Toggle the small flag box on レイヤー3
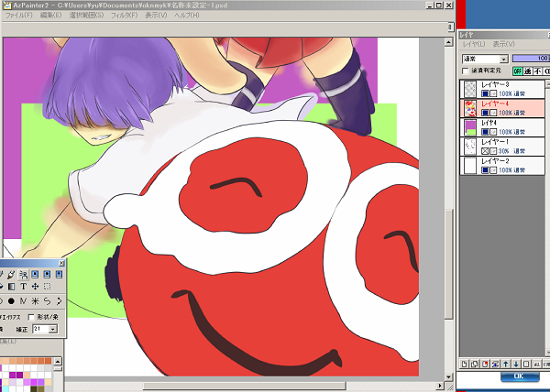The height and width of the screenshot is (392, 550). point(493,93)
